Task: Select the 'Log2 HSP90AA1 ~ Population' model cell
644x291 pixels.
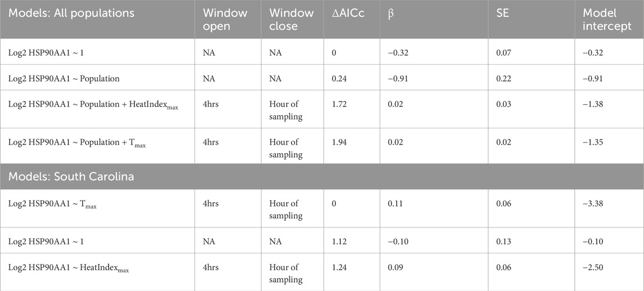Action: click(97, 77)
